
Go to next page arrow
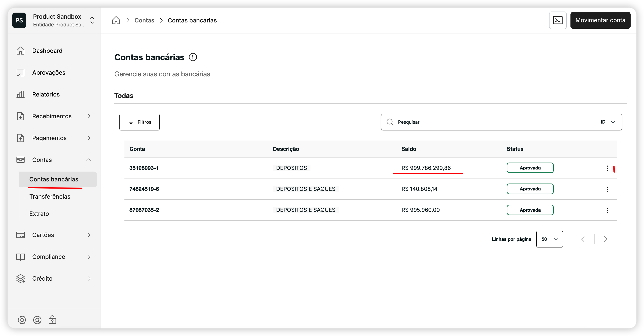605,239
